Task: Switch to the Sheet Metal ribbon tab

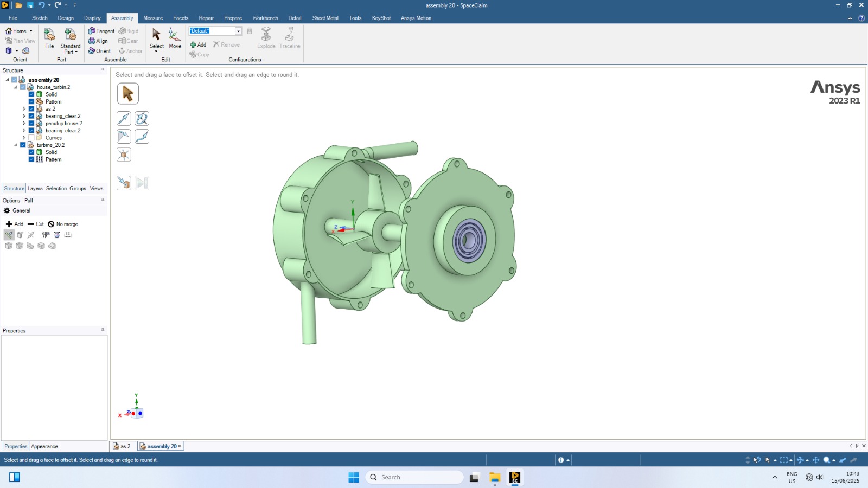Action: (x=325, y=18)
